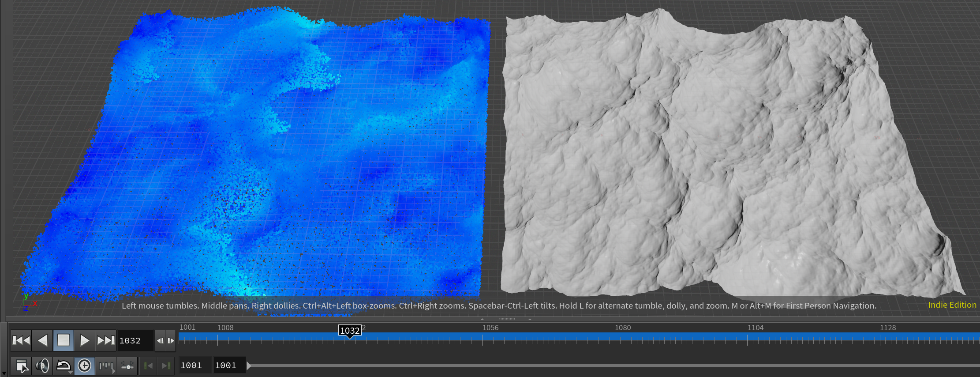Play the animation in reverse
The width and height of the screenshot is (980, 377).
[x=42, y=340]
